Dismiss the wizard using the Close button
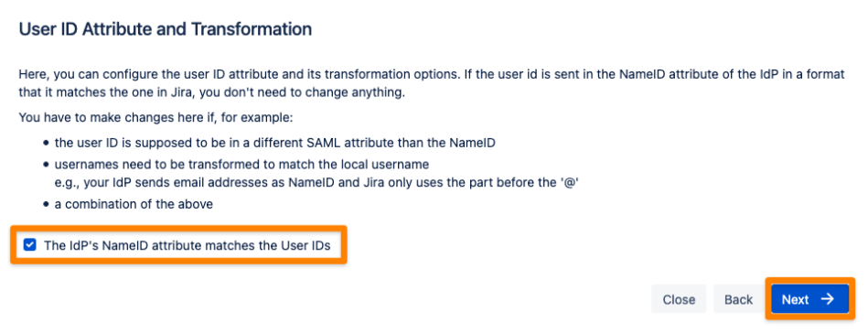Screen dimensions: 868x333 point(679,299)
